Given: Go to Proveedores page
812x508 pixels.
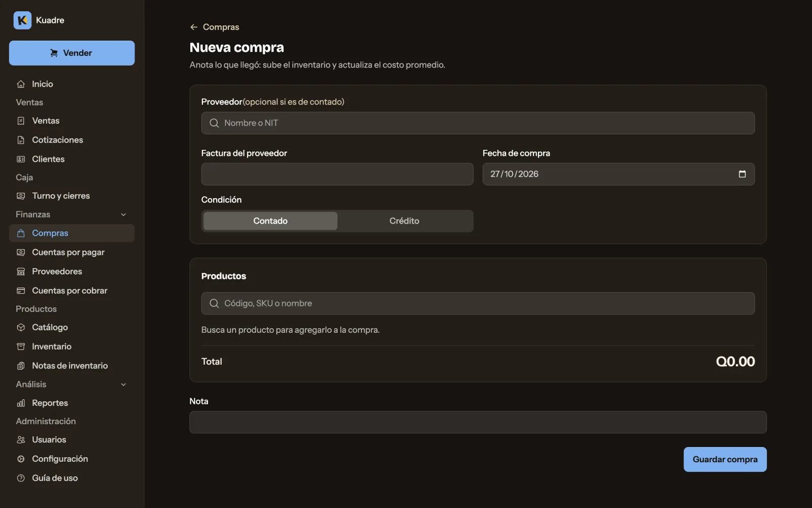Looking at the screenshot, I should tap(72, 272).
